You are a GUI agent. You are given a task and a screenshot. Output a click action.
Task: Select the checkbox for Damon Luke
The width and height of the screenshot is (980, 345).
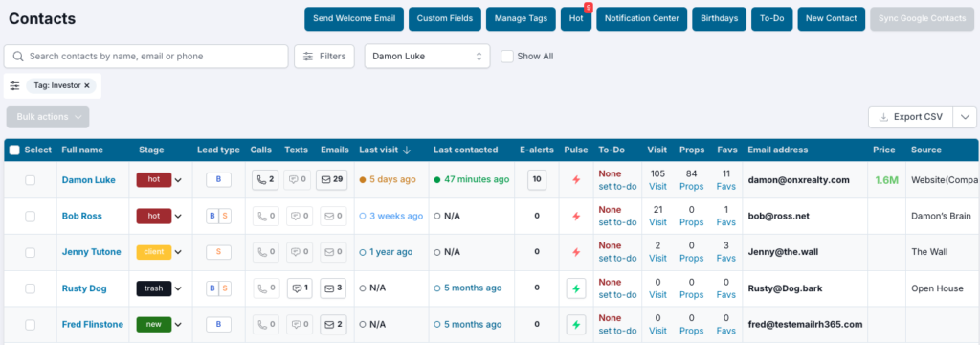(30, 180)
